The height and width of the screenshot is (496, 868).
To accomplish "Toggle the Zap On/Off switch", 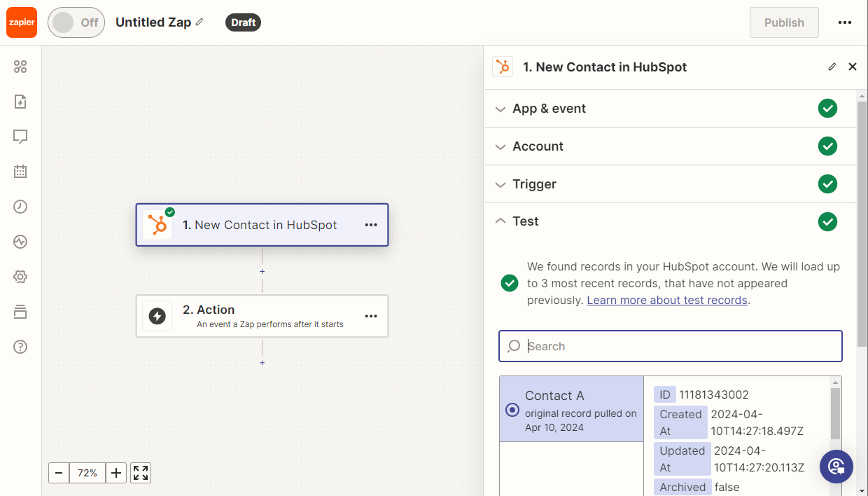I will tap(76, 22).
